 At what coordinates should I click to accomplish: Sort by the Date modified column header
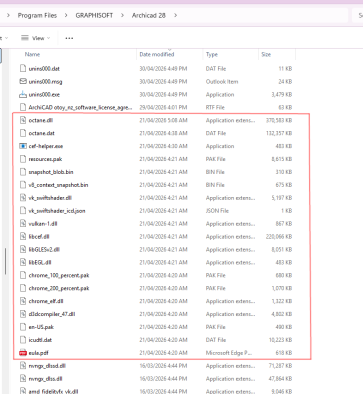tap(157, 54)
